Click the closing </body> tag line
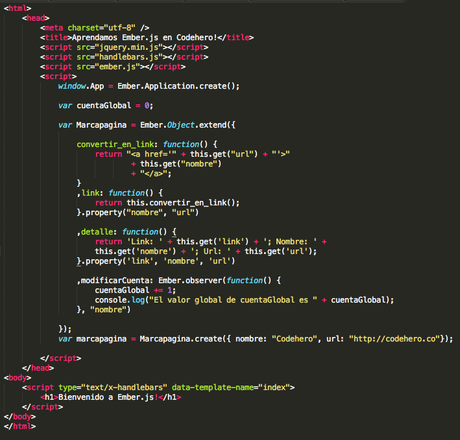Viewport: 460px width, 440px height. (20, 417)
